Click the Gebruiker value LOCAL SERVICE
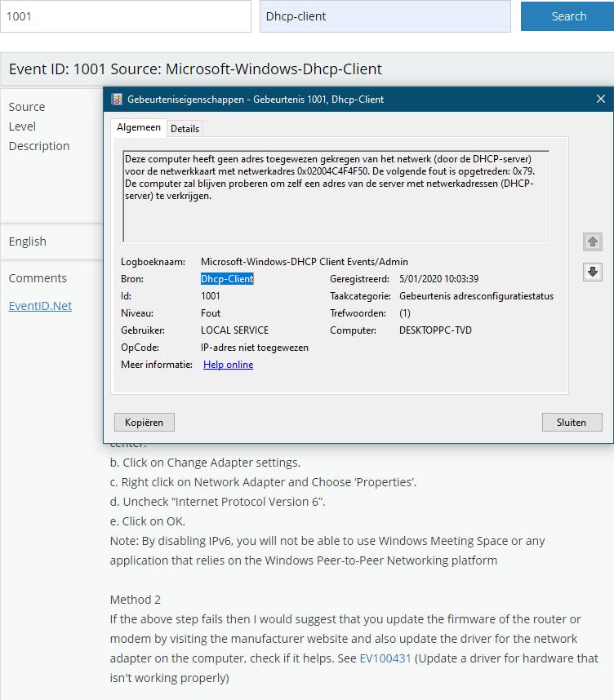This screenshot has width=614, height=700. pyautogui.click(x=234, y=330)
